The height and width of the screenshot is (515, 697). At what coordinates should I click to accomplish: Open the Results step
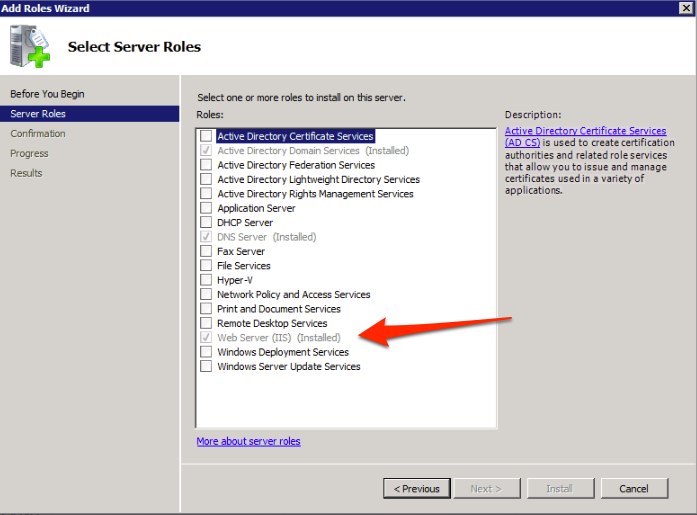[26, 173]
